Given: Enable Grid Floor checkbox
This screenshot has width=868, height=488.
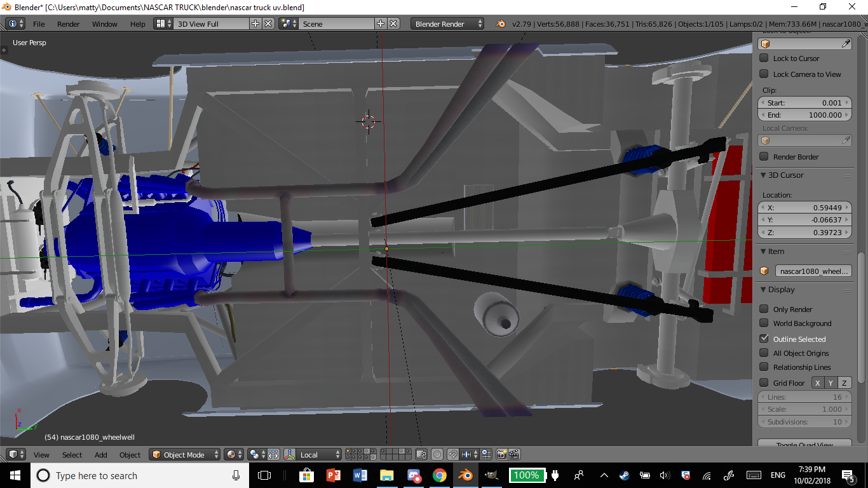Looking at the screenshot, I should click(764, 383).
